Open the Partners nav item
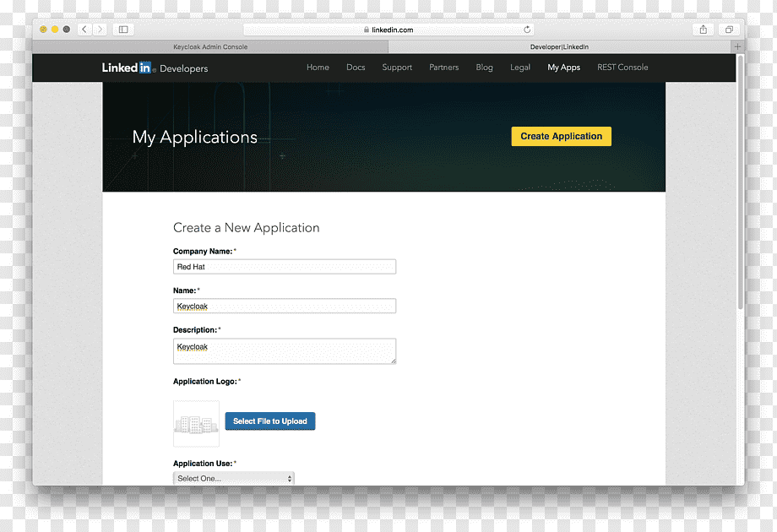 coord(444,68)
